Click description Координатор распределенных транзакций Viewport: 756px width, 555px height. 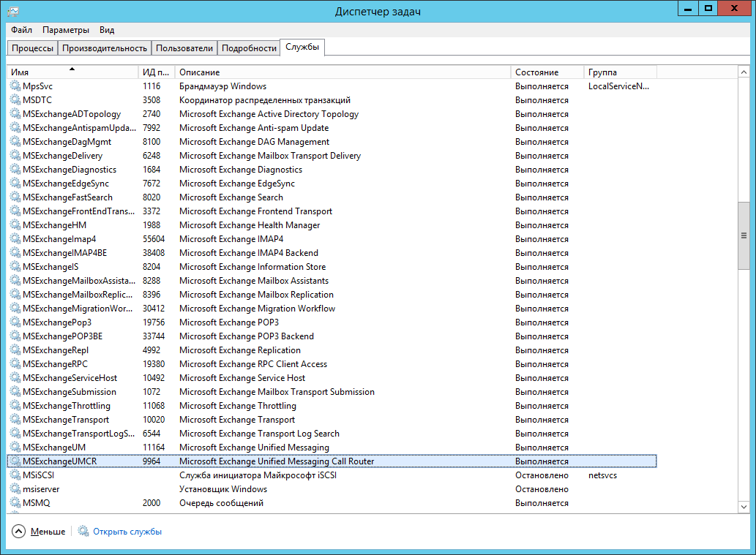(x=265, y=100)
